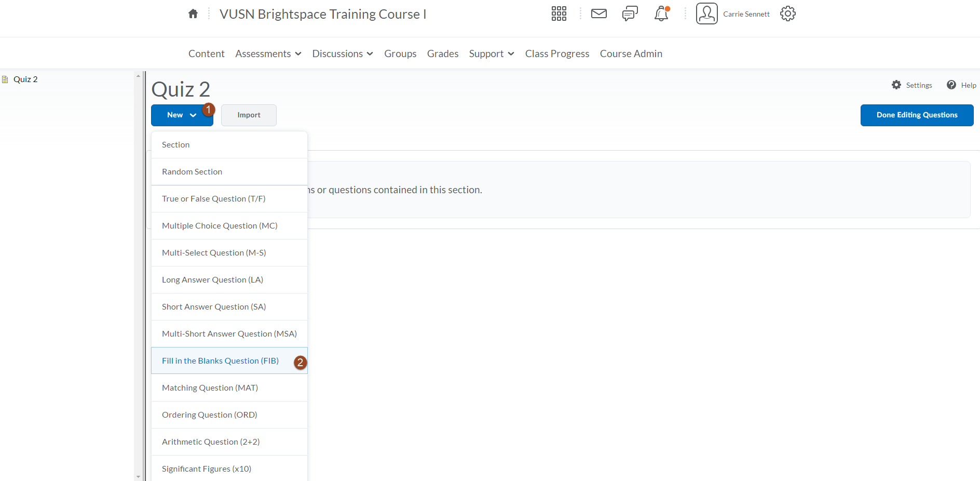
Task: Select Section from the New menu
Action: pyautogui.click(x=229, y=145)
